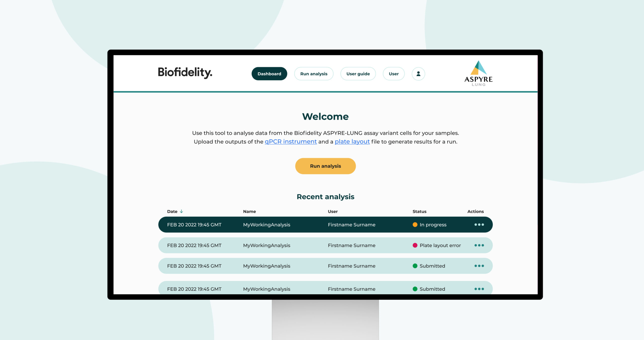Open the plate layout link
Viewport: 644px width, 340px height.
pyautogui.click(x=352, y=142)
